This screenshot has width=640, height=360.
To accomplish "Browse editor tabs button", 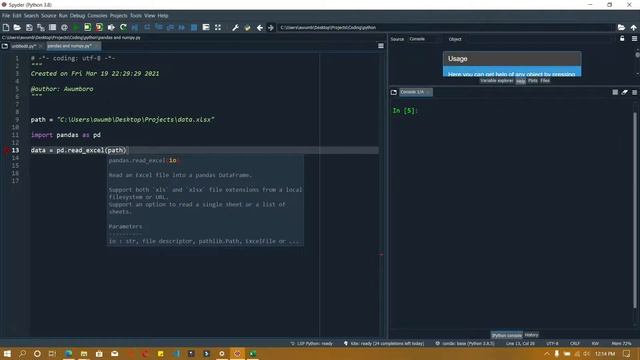I will (x=5, y=46).
